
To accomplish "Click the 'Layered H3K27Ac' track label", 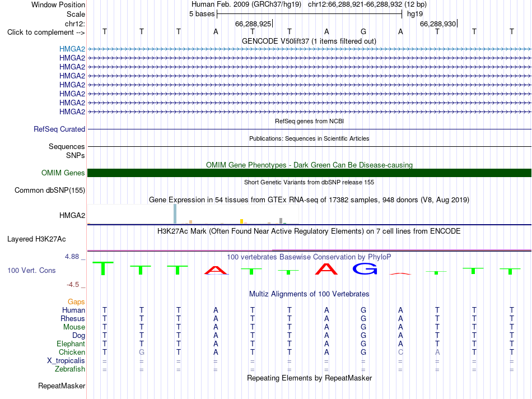I will pos(36,239).
